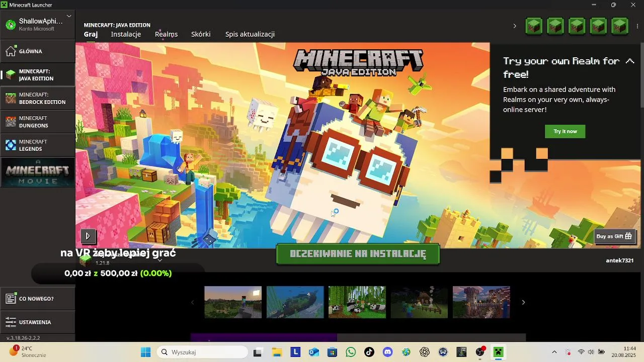Open the weather widget showing 24°C
Image resolution: width=644 pixels, height=362 pixels.
click(x=28, y=351)
